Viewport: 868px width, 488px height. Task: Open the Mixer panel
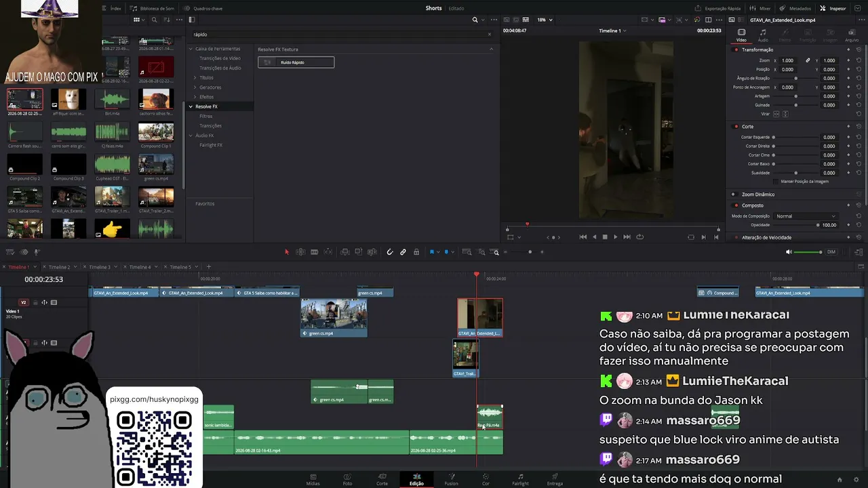[761, 8]
